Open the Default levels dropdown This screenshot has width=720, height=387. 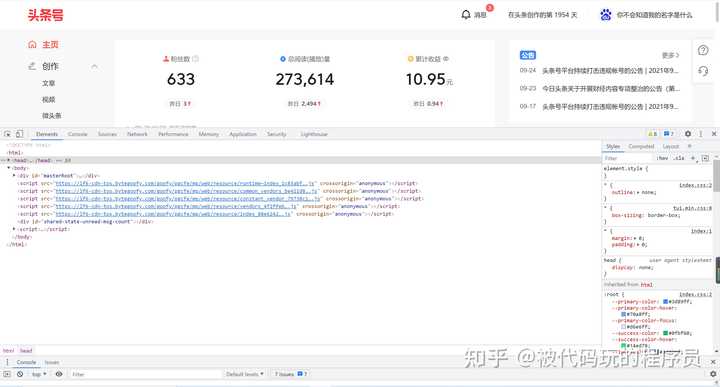[245, 374]
